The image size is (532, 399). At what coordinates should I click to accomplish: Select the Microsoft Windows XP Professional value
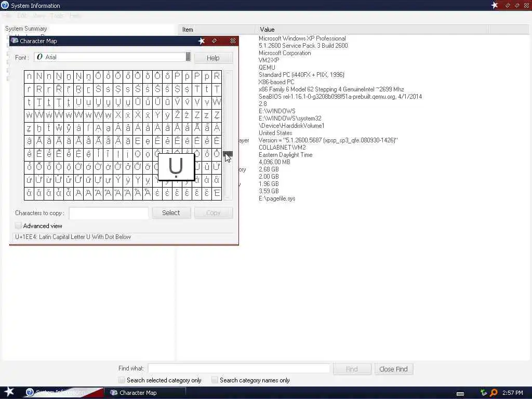tap(302, 38)
